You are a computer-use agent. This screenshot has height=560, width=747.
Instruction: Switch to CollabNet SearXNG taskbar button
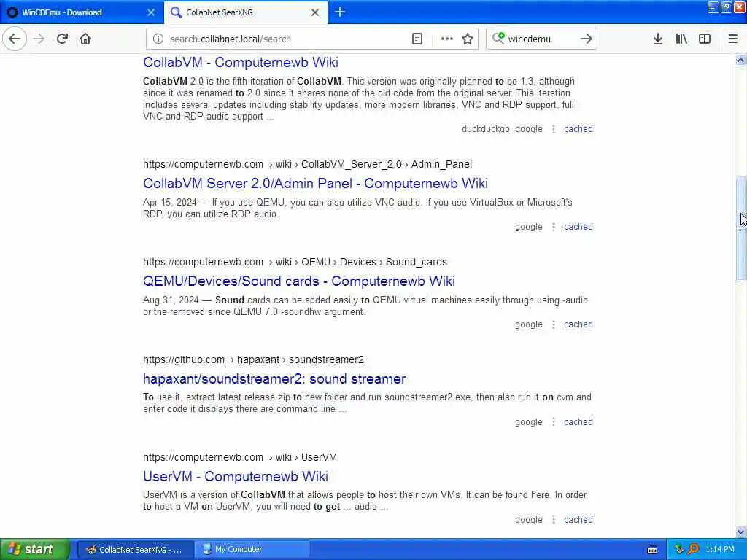[135, 550]
